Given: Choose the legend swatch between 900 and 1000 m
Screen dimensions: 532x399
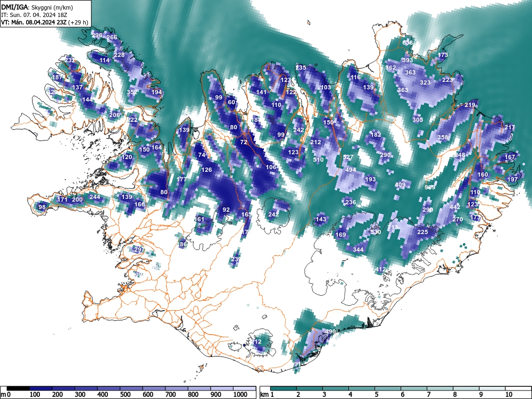Looking at the screenshot, I should coord(222,388).
